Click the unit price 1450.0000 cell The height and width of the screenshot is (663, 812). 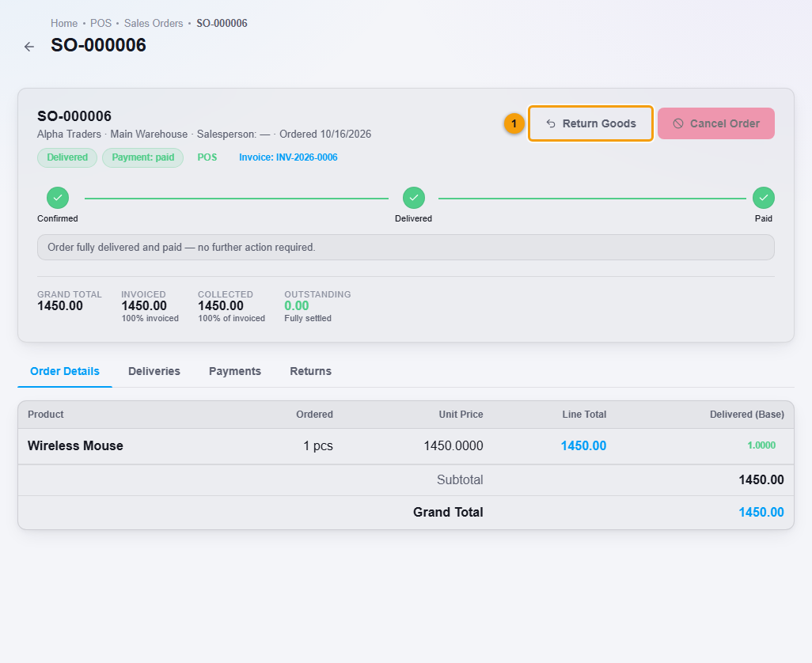453,445
